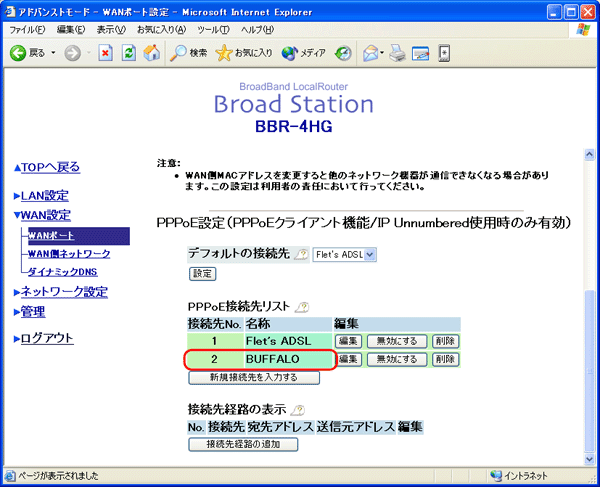The width and height of the screenshot is (600, 487).
Task: Click the BUFFALO name cell
Action: 288,359
